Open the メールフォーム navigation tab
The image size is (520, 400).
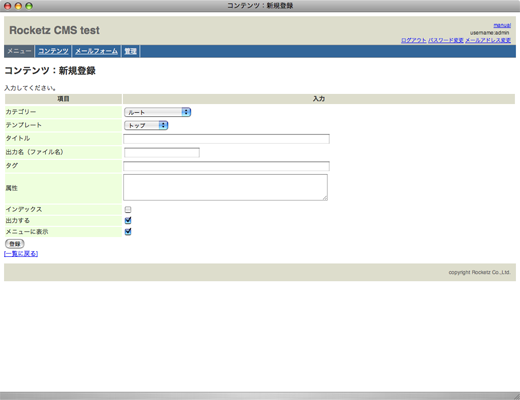(96, 51)
